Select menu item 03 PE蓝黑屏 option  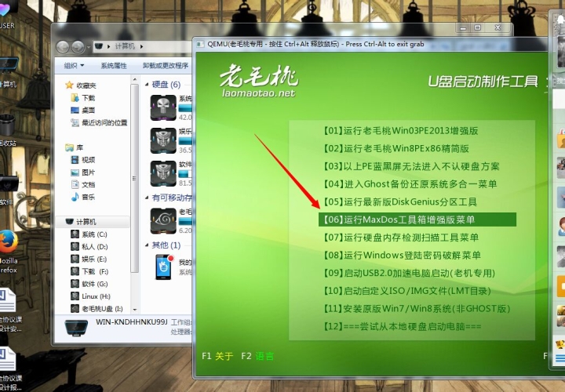[x=411, y=166]
